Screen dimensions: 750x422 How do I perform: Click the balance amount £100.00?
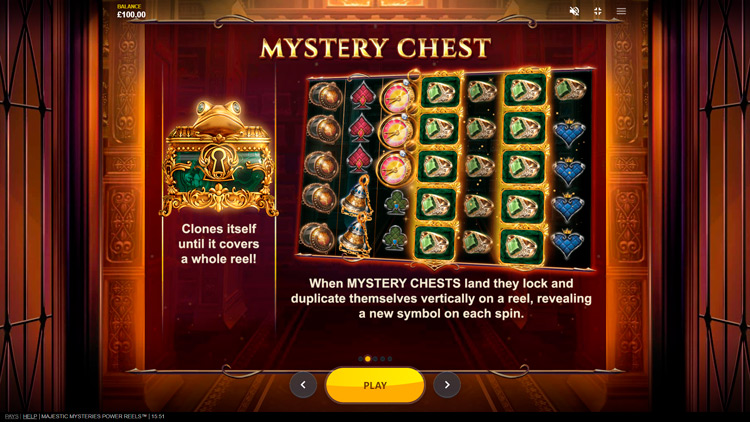[x=131, y=15]
